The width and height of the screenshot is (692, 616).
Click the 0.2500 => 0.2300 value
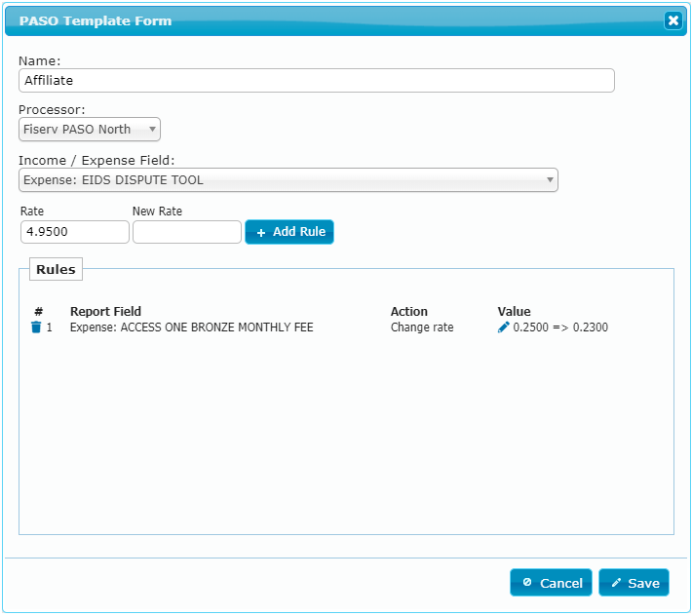(x=560, y=327)
